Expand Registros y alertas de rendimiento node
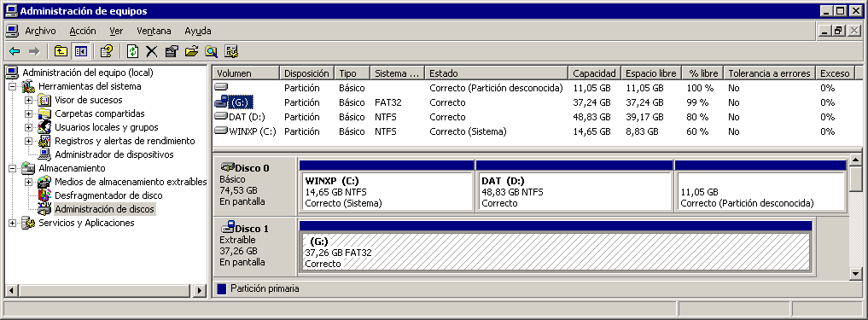 click(x=29, y=141)
